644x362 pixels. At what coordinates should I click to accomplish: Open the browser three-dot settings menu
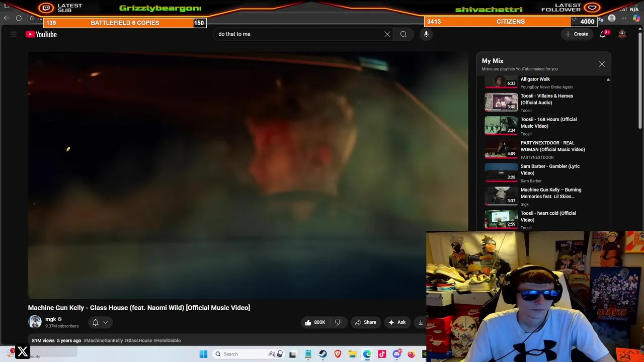click(624, 18)
